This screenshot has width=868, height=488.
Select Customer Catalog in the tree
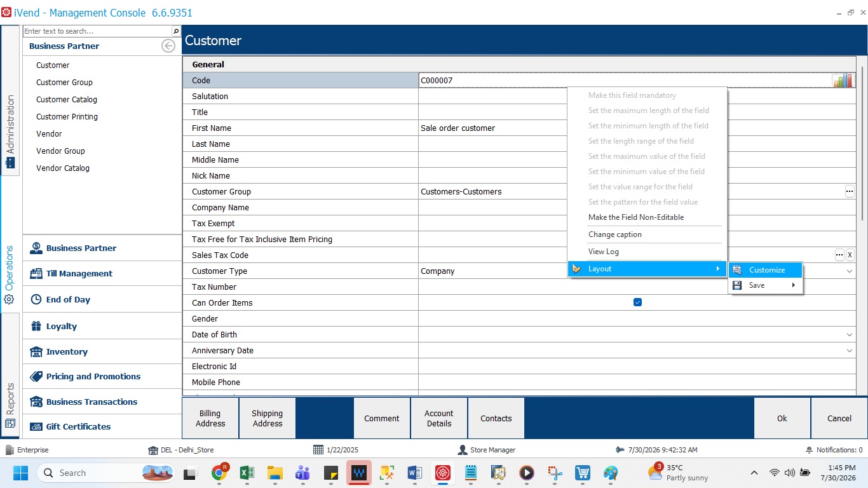pyautogui.click(x=67, y=100)
